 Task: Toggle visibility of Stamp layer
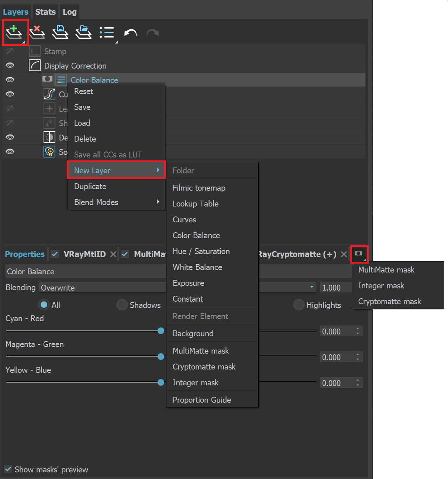pyautogui.click(x=10, y=51)
